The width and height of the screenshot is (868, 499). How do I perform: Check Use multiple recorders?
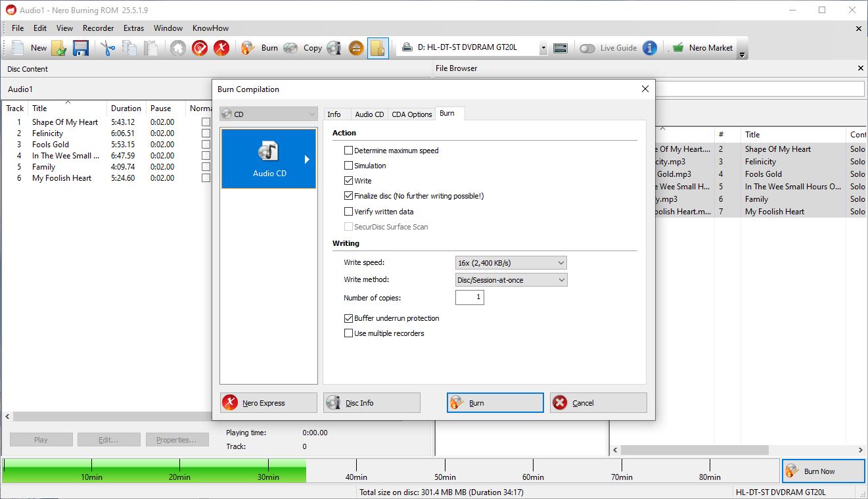coord(349,333)
